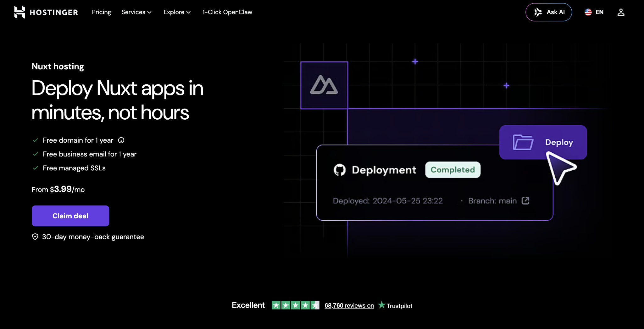Click '30-day money-back guarantee' text

pos(93,237)
